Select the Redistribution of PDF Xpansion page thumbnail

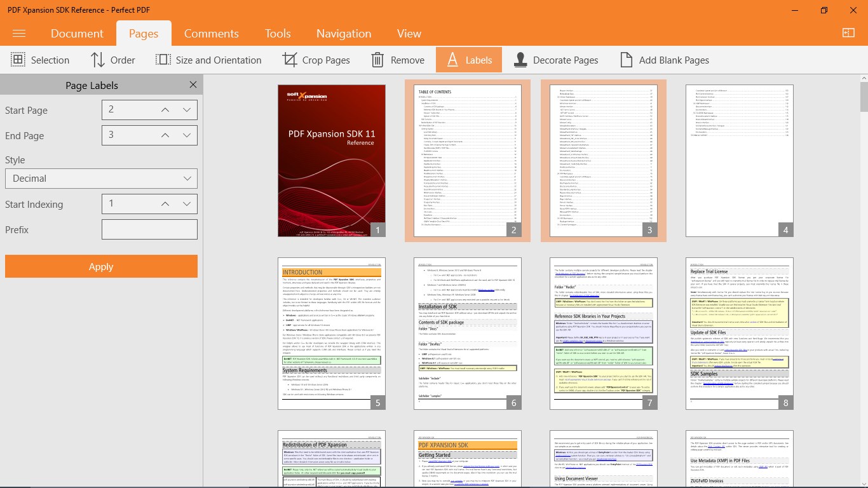tap(332, 459)
